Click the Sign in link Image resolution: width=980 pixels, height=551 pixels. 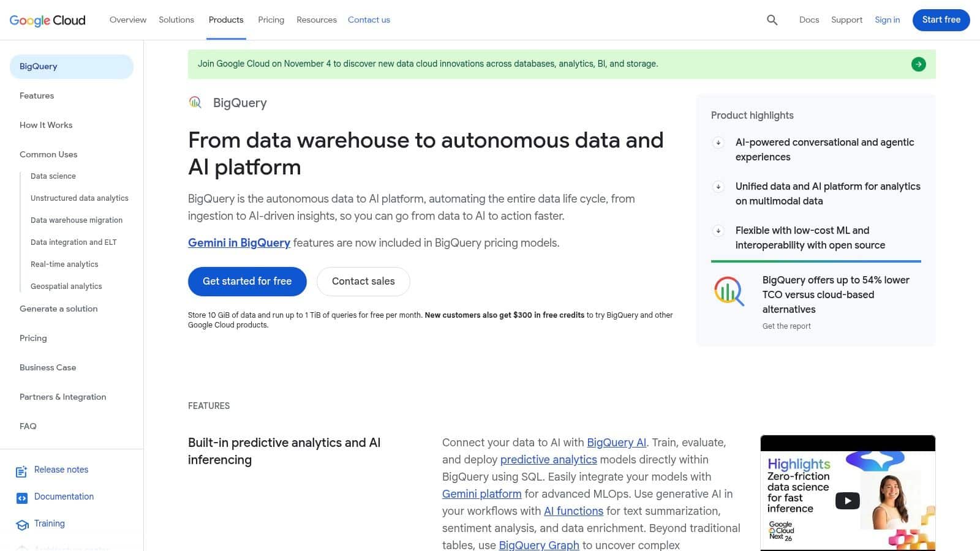tap(887, 20)
